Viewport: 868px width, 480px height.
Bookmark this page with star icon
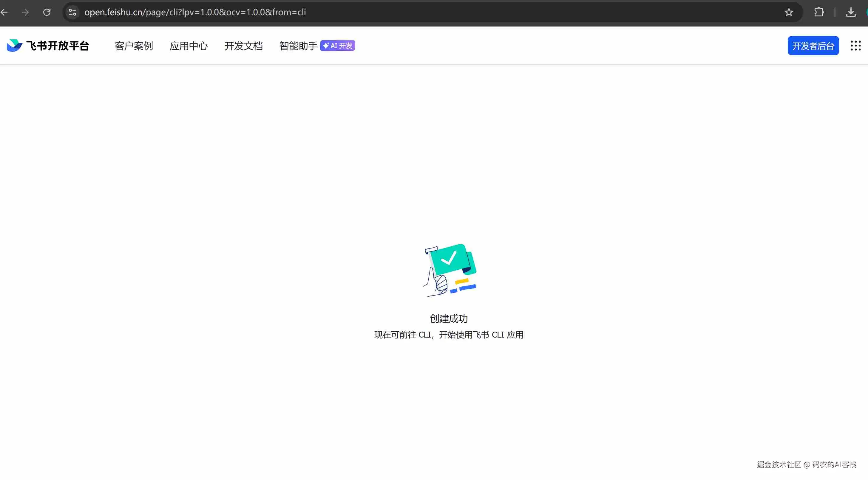click(x=789, y=12)
